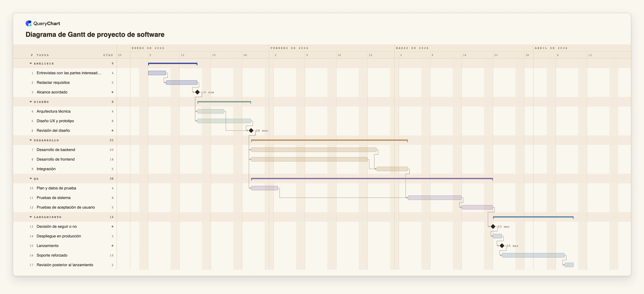Screen dimensions: 644x294
Task: Select the 'Alcance acordado' milestone diamond on the timeline
Action: pyautogui.click(x=197, y=92)
